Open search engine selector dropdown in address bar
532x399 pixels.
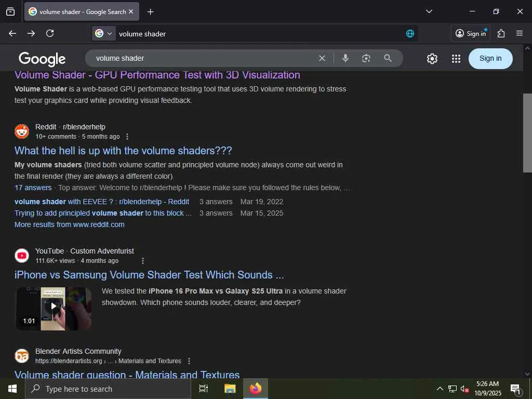pyautogui.click(x=104, y=34)
